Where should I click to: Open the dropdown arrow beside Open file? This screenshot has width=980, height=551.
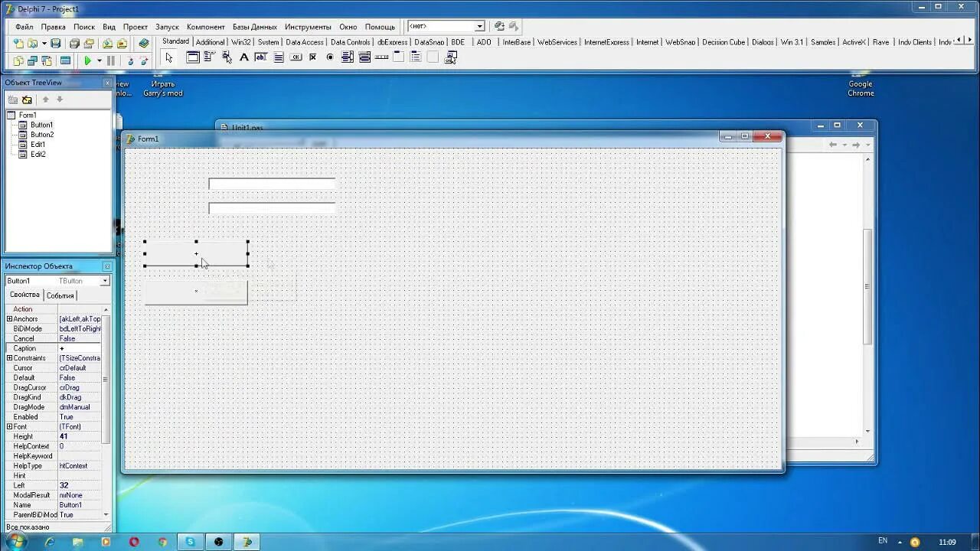click(44, 44)
